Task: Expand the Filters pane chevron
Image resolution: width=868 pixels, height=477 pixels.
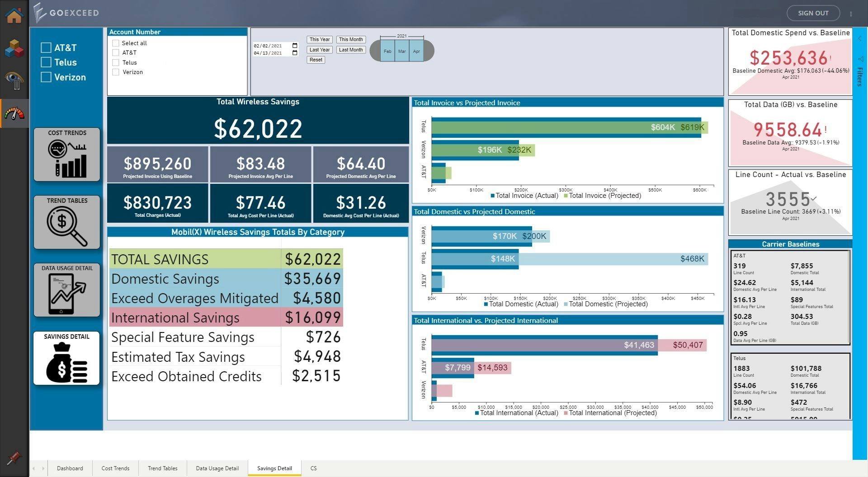Action: click(860, 39)
